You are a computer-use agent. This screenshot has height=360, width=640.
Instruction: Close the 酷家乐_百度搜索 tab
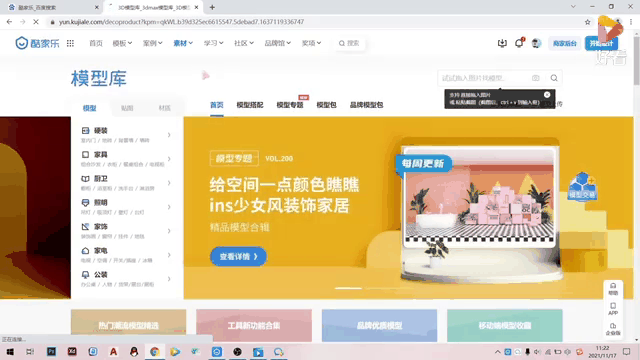[x=97, y=7]
